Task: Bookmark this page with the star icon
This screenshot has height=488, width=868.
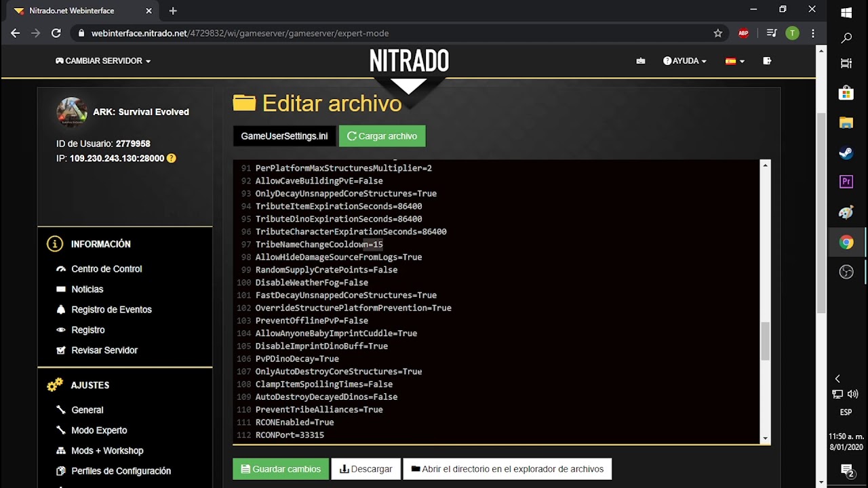Action: 718,33
